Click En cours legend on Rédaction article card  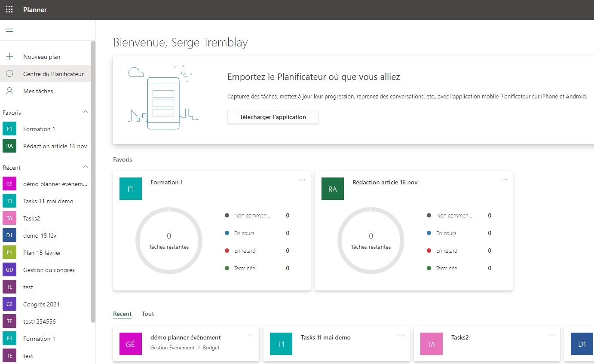[x=446, y=233]
